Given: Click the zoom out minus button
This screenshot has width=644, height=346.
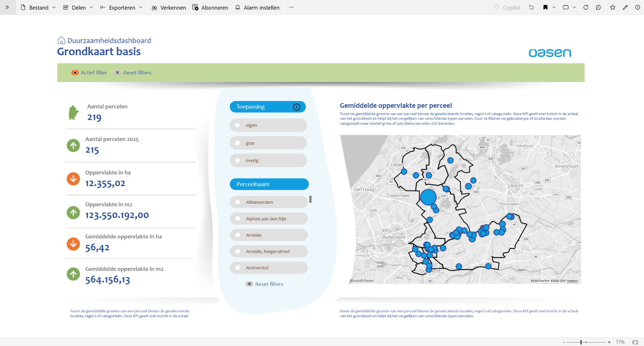Looking at the screenshot, I should point(564,342).
